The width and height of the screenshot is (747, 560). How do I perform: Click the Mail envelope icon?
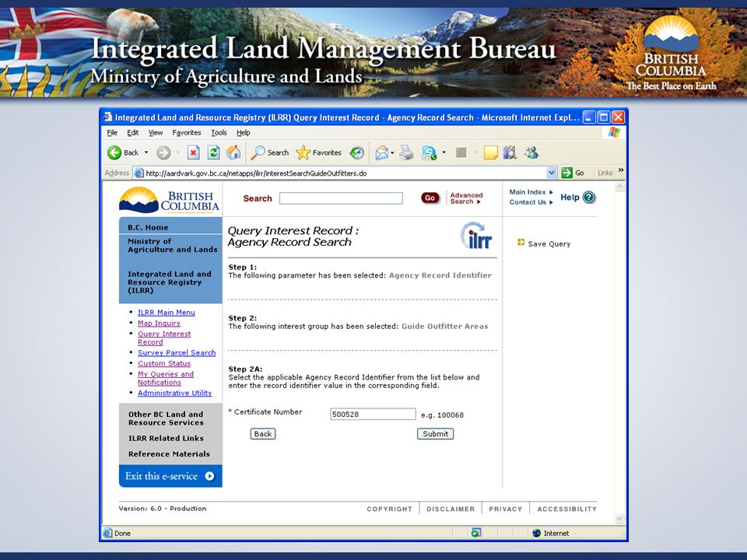click(x=381, y=152)
